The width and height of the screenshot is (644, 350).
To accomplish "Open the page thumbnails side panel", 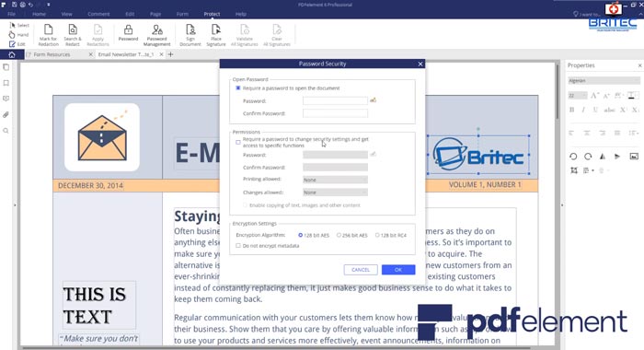I will click(6, 67).
